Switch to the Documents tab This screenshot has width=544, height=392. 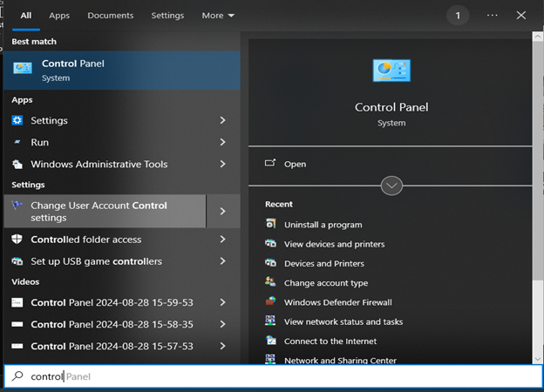click(x=111, y=16)
